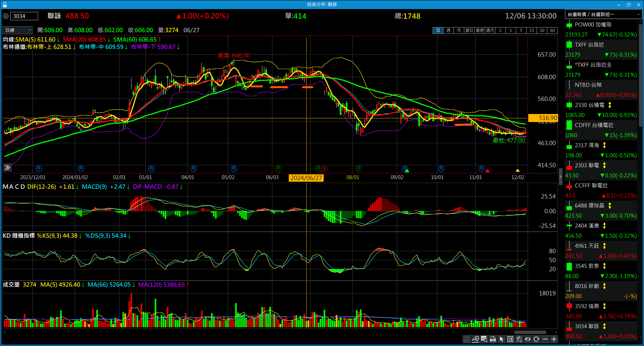Select the arrow cursor tool

point(501,339)
